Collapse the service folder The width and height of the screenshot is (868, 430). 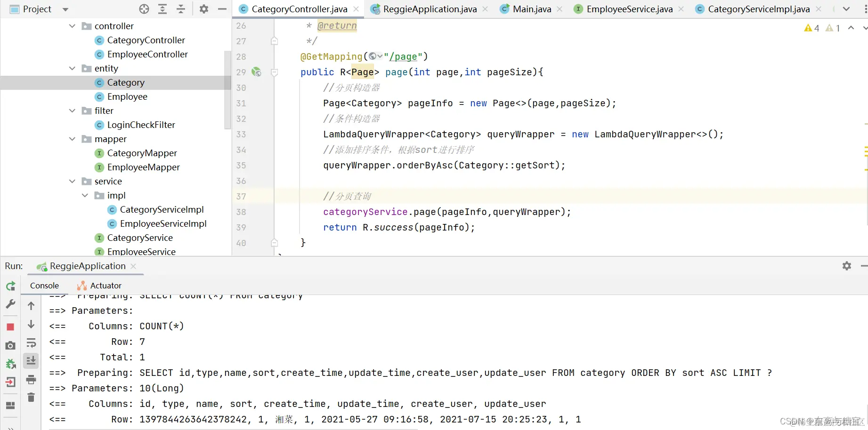click(x=72, y=181)
